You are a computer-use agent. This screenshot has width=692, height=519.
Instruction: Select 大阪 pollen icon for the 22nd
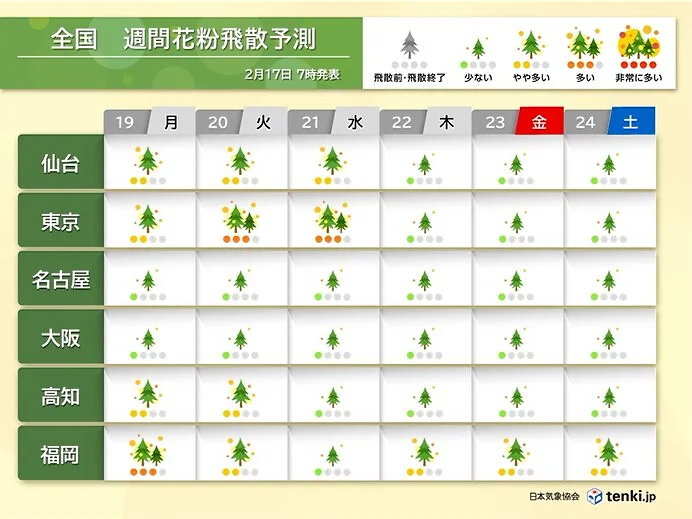[x=424, y=339]
